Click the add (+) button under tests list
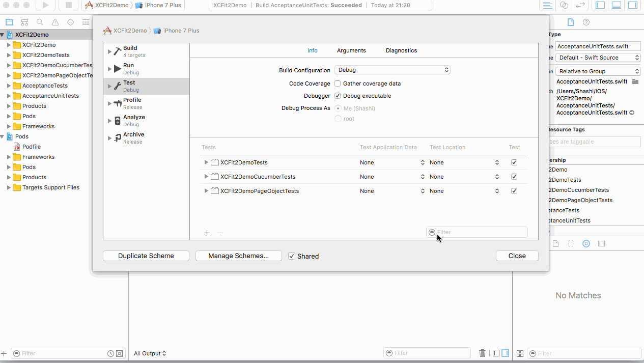The width and height of the screenshot is (644, 363). pyautogui.click(x=207, y=233)
